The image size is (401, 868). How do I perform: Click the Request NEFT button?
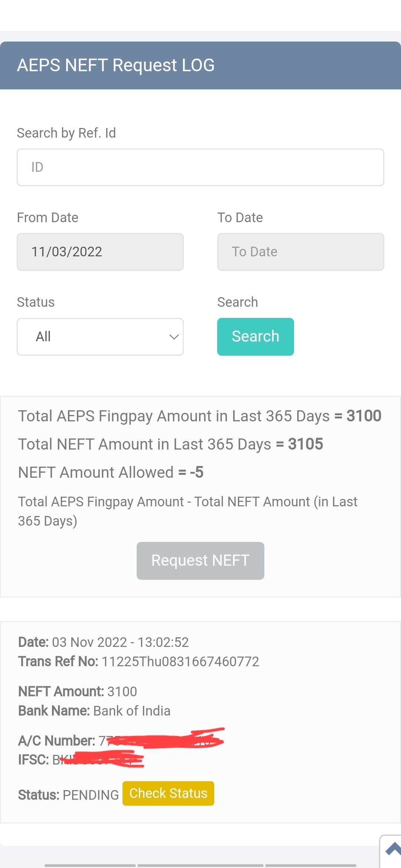click(200, 560)
